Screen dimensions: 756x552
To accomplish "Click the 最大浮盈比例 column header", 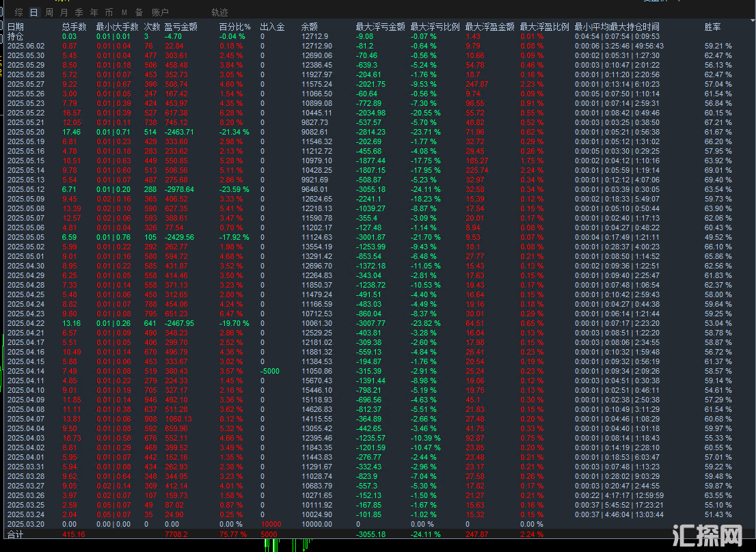I will click(544, 27).
